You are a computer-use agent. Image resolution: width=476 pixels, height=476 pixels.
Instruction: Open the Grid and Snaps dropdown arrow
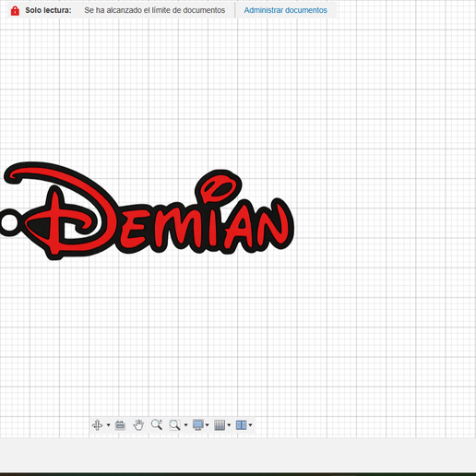[x=229, y=425]
